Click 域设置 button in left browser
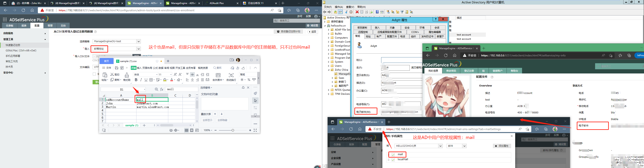 click(313, 25)
